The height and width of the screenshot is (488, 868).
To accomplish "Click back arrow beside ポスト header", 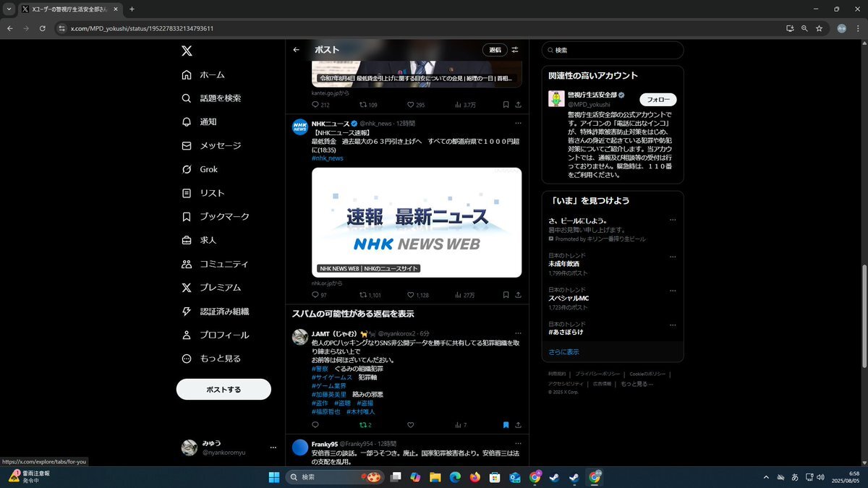I will 297,50.
